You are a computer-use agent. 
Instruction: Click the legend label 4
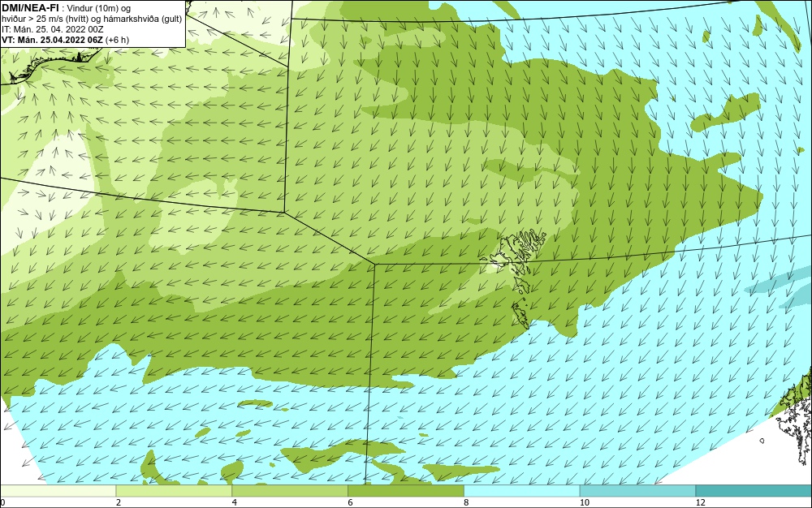click(235, 502)
